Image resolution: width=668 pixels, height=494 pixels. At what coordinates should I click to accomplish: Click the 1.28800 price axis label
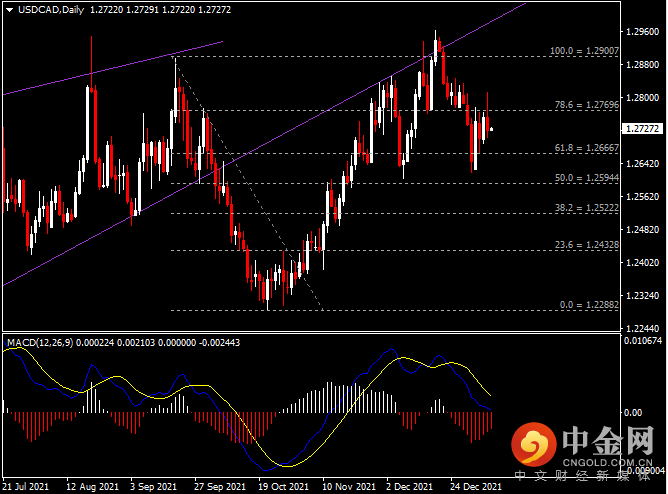pos(642,65)
